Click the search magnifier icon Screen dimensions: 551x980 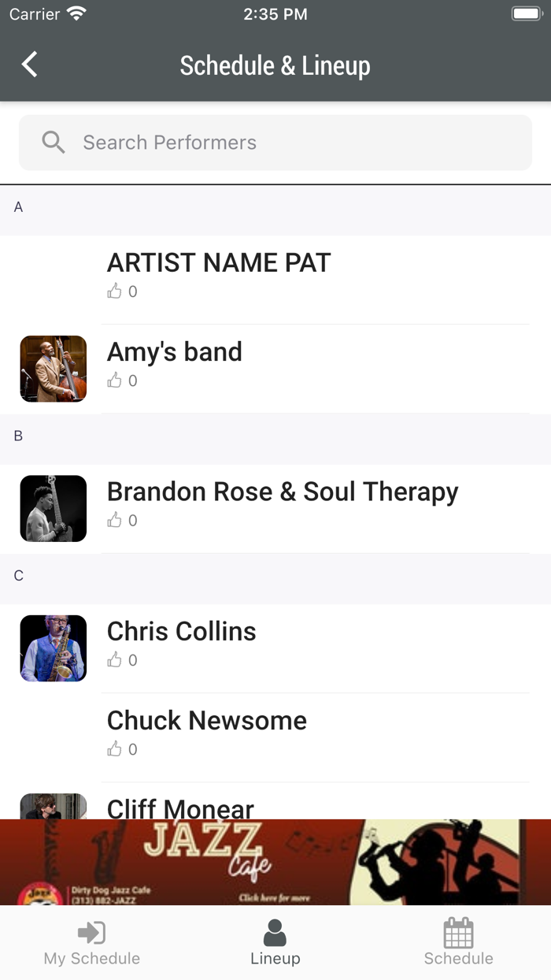[x=54, y=143]
